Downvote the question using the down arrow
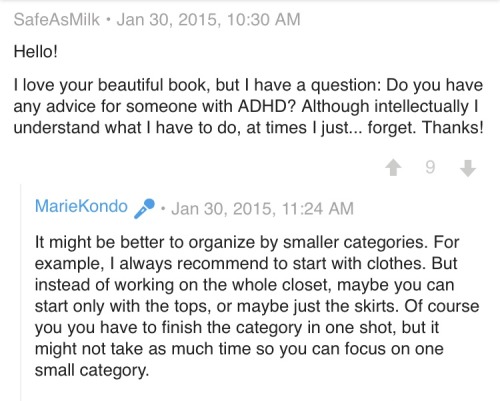The height and width of the screenshot is (401, 500). (468, 168)
